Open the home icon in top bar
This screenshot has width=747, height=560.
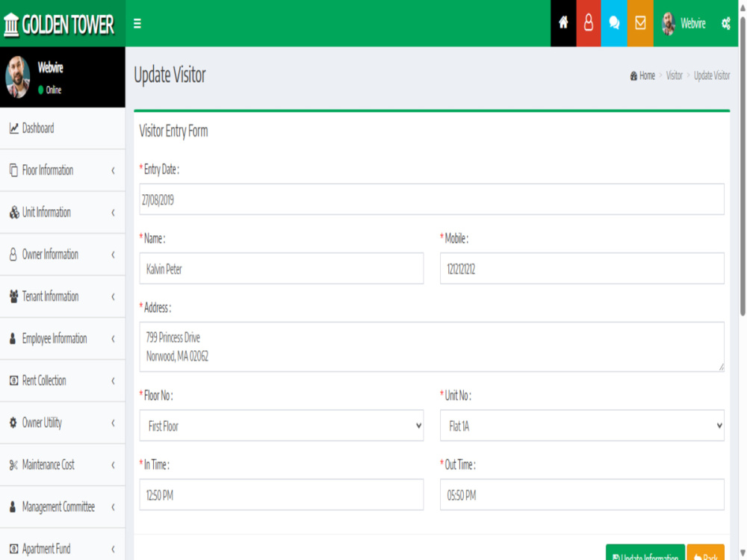[x=563, y=23]
